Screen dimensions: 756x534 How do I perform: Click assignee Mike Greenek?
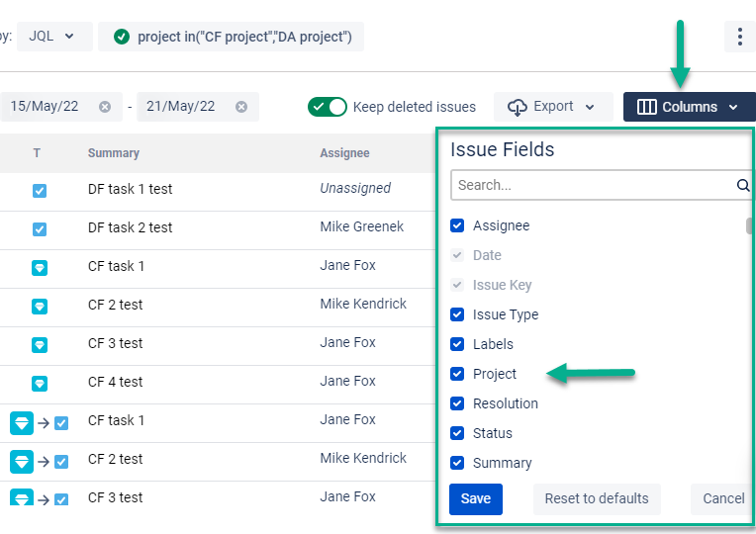pyautogui.click(x=361, y=227)
